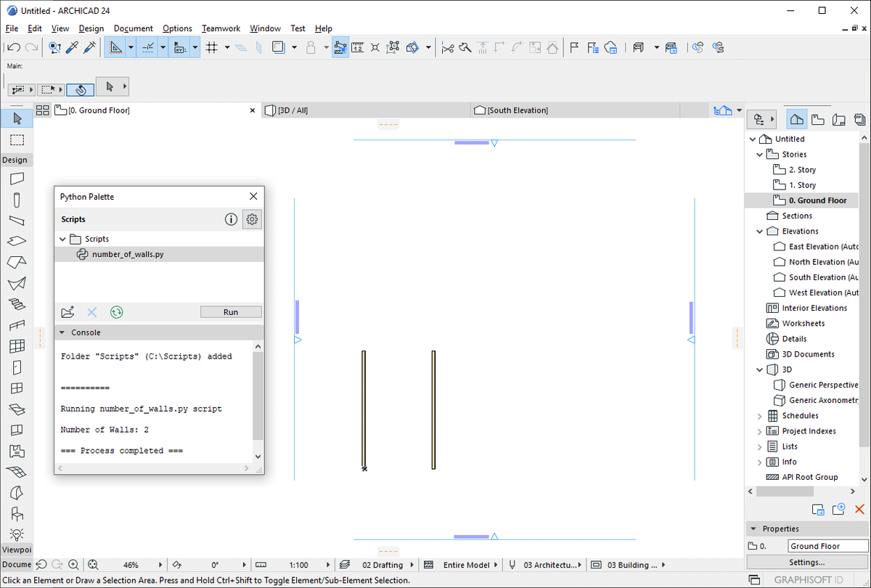Expand Schedules in the Project Navigator
Viewport: 871px width, 588px height.
point(759,415)
